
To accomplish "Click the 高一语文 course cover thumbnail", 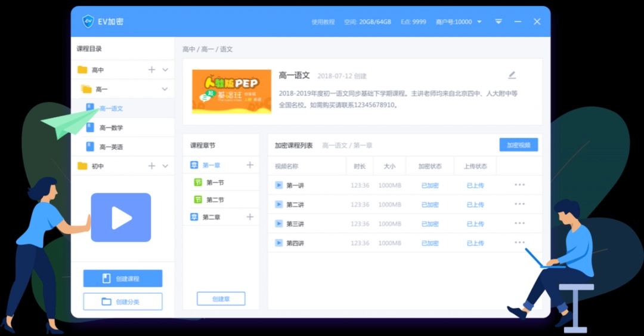I will click(231, 91).
